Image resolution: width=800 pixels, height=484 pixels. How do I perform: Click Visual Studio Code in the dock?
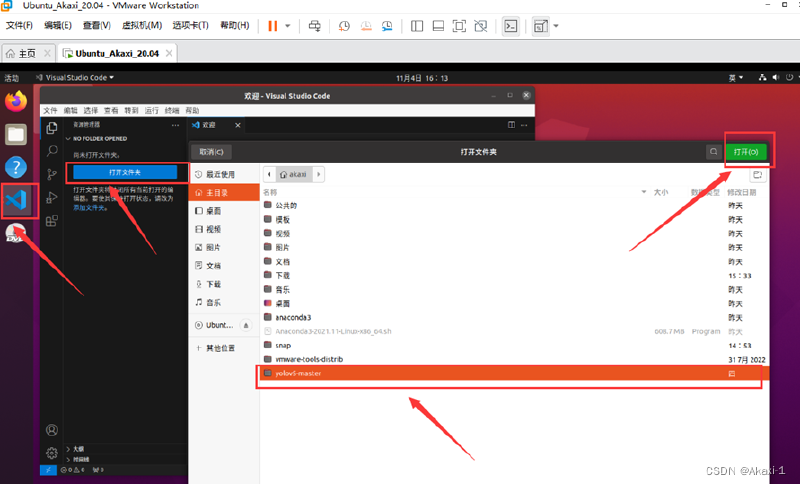coord(16,200)
